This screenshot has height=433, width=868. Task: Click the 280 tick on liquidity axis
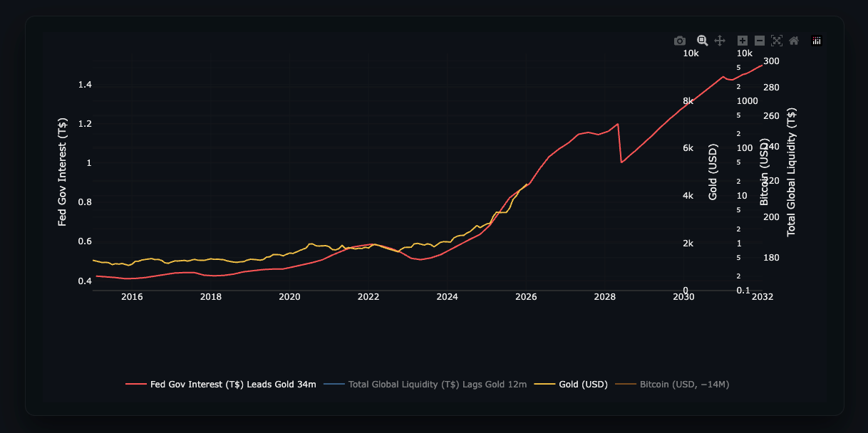[772, 88]
